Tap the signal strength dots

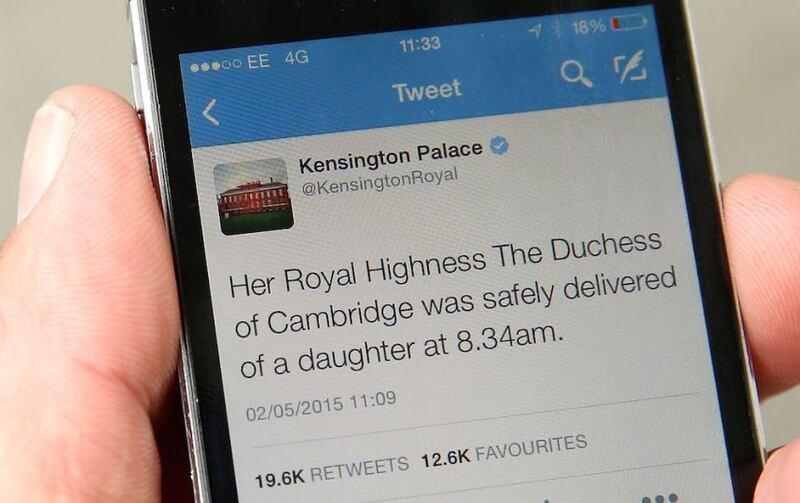pyautogui.click(x=215, y=65)
